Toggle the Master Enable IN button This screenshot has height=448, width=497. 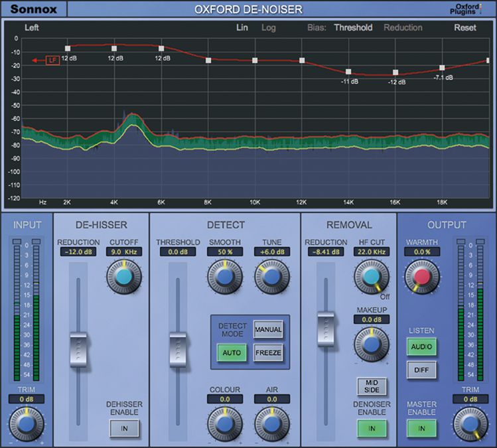(x=422, y=429)
